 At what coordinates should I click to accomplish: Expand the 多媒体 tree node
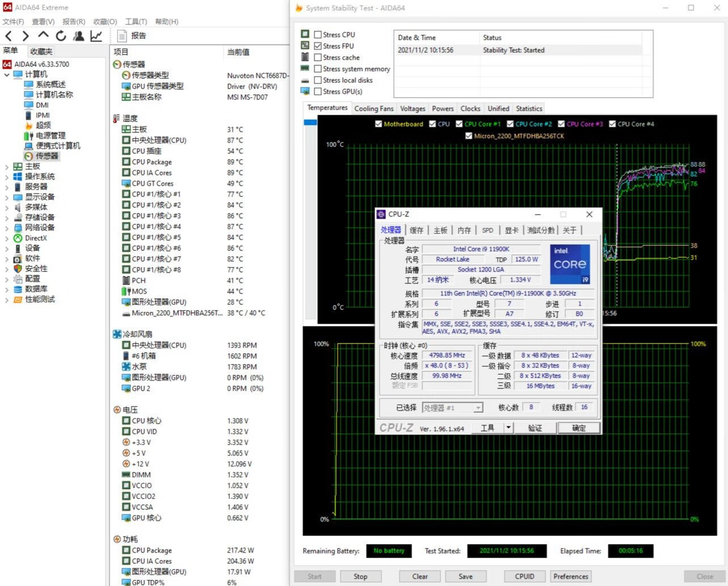6,207
